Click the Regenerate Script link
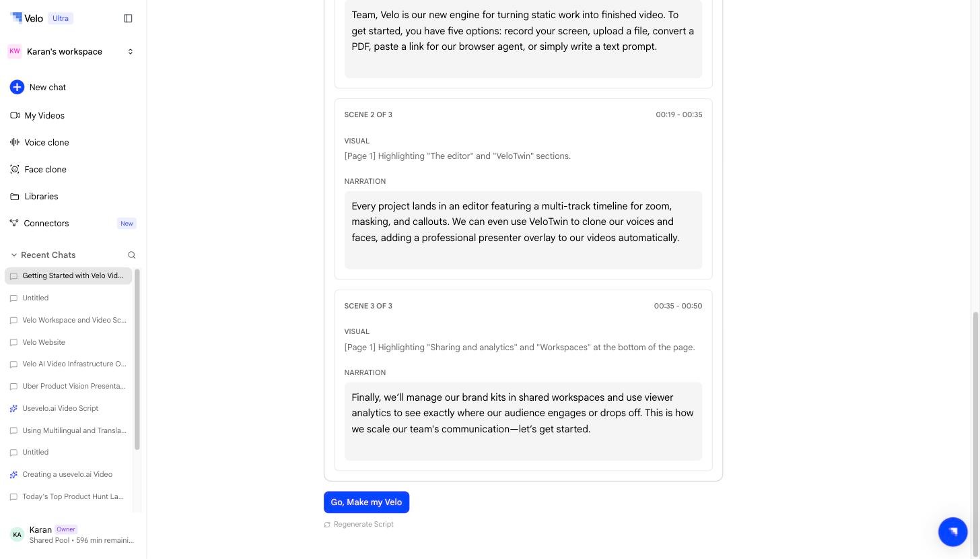This screenshot has width=980, height=559. (359, 525)
